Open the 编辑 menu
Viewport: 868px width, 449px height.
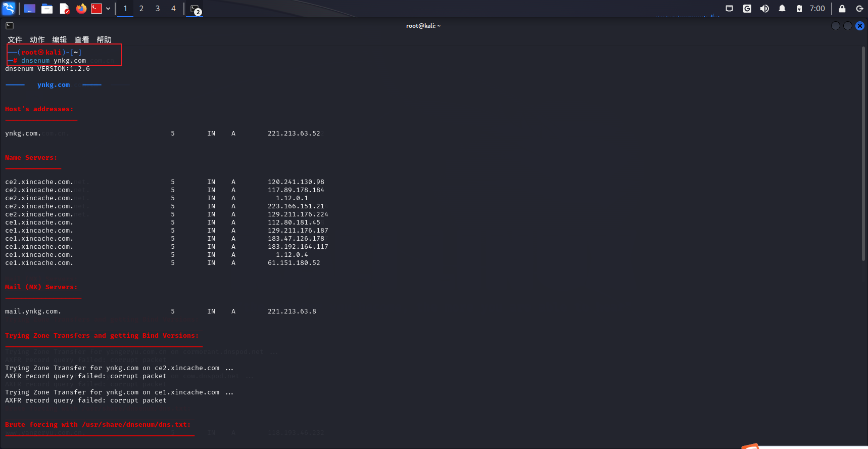pyautogui.click(x=59, y=39)
